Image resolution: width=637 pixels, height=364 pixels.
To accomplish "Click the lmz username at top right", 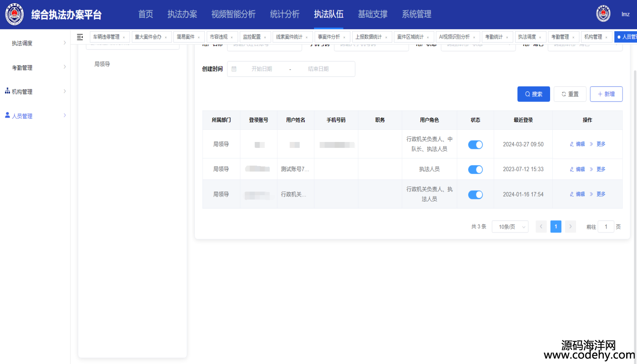I will coord(626,14).
